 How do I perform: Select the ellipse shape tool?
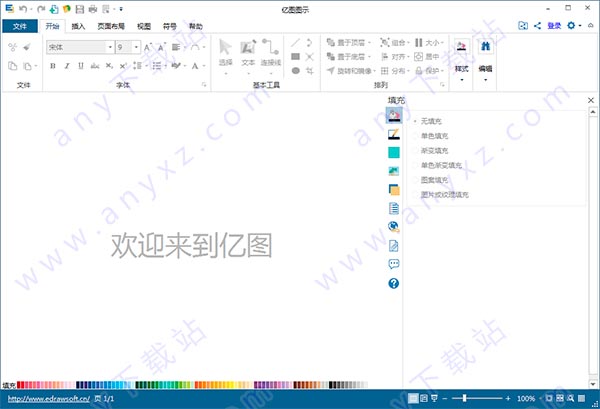coord(295,70)
